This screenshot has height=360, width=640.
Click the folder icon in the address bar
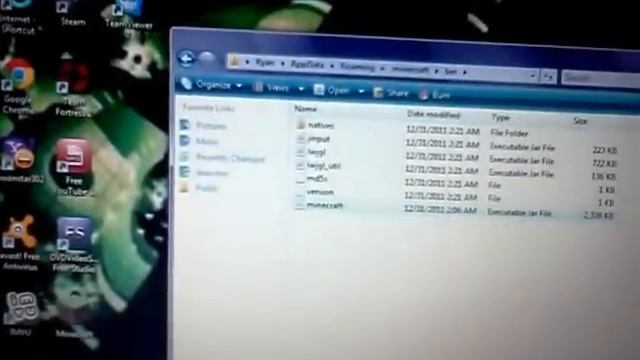[234, 61]
